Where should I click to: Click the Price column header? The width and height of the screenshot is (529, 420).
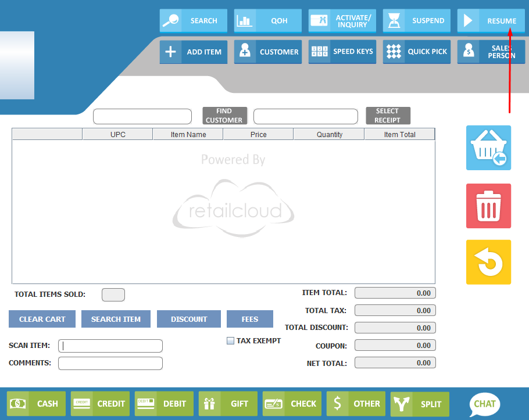coord(259,134)
